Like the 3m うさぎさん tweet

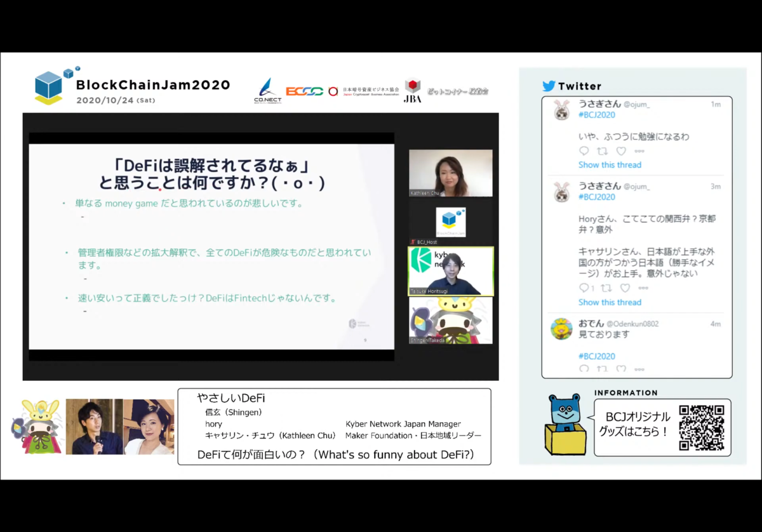coord(625,288)
